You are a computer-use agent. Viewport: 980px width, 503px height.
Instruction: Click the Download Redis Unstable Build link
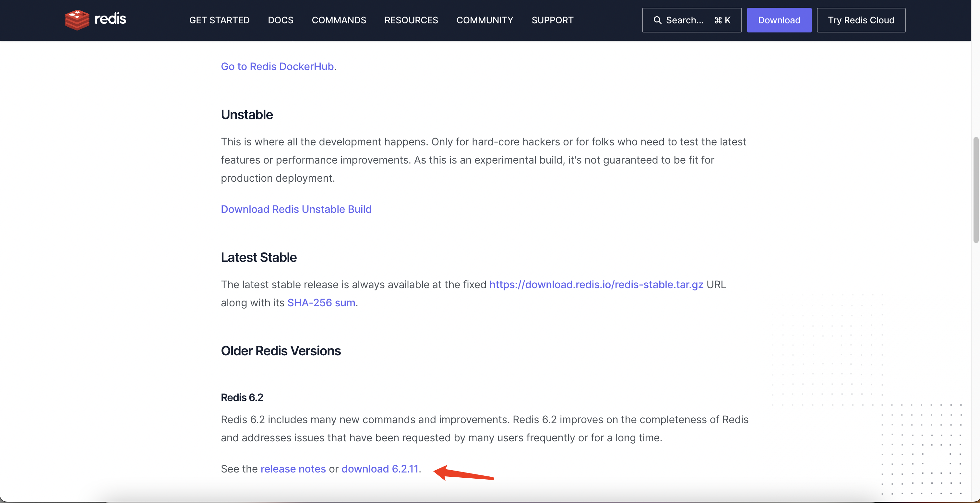pos(296,209)
